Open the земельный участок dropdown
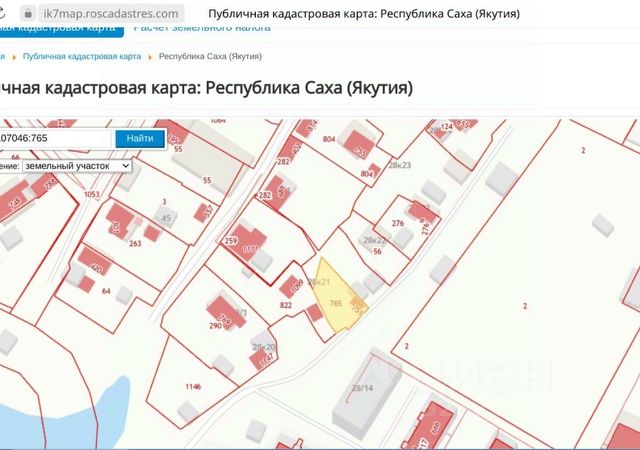The width and height of the screenshot is (640, 450). click(x=77, y=166)
